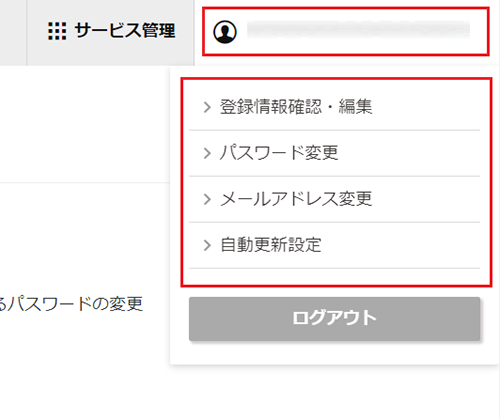This screenshot has width=500, height=419.
Task: Click the chevron beside メールアドレス変更
Action: 207,199
